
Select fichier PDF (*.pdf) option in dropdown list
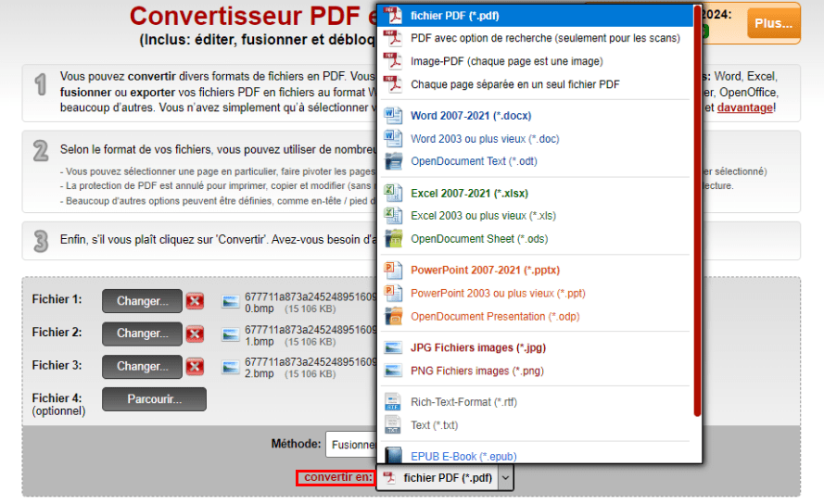point(536,16)
